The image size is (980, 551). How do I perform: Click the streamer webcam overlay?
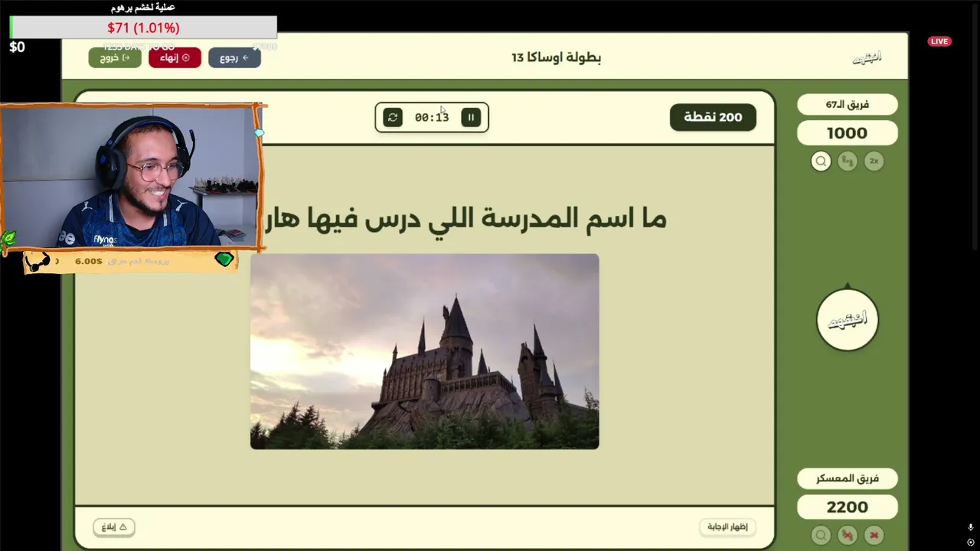click(x=131, y=178)
